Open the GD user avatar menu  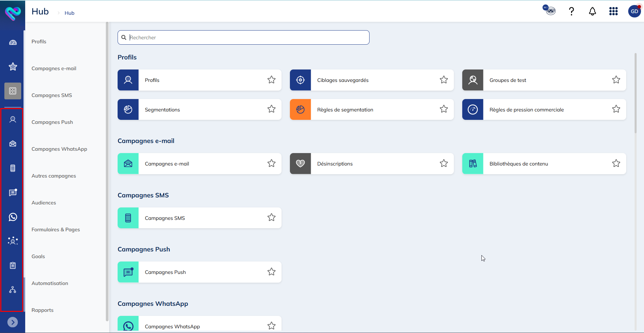pos(634,11)
